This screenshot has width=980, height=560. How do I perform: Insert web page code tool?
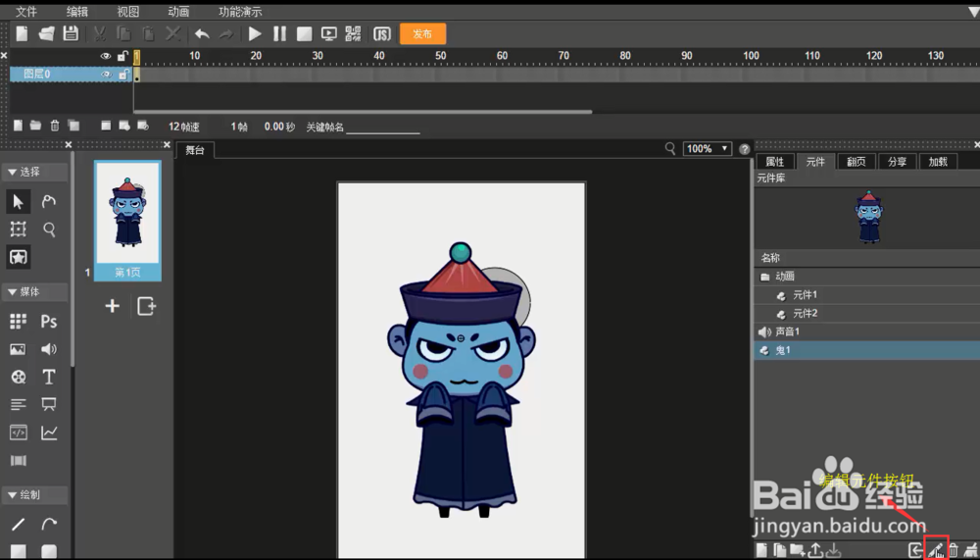pos(18,433)
